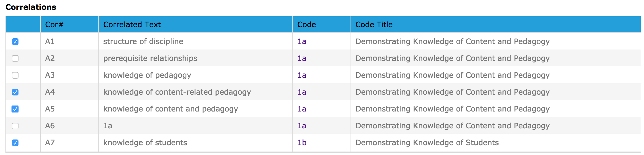Viewport: 644px width, 155px height.
Task: Open the 1a code link in row A5
Action: coord(302,109)
